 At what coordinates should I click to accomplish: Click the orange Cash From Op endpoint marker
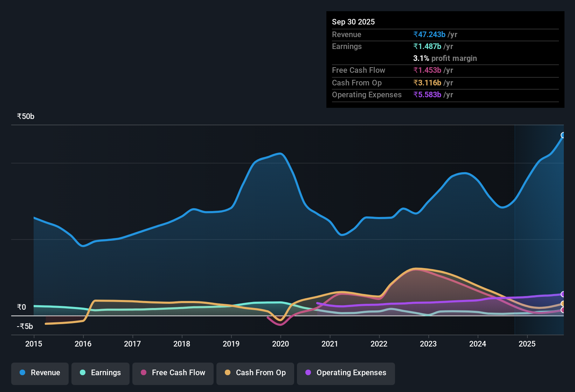[x=563, y=303]
